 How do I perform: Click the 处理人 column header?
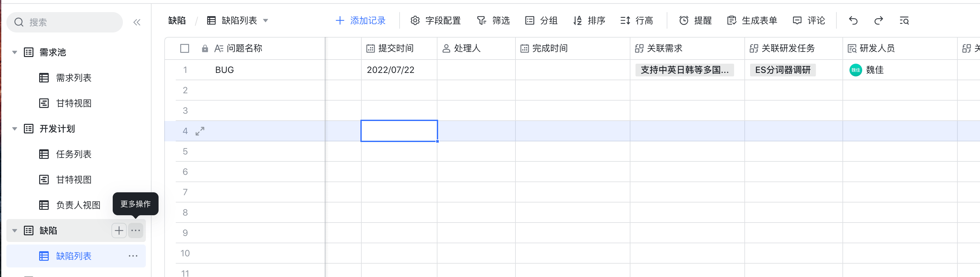[476, 48]
